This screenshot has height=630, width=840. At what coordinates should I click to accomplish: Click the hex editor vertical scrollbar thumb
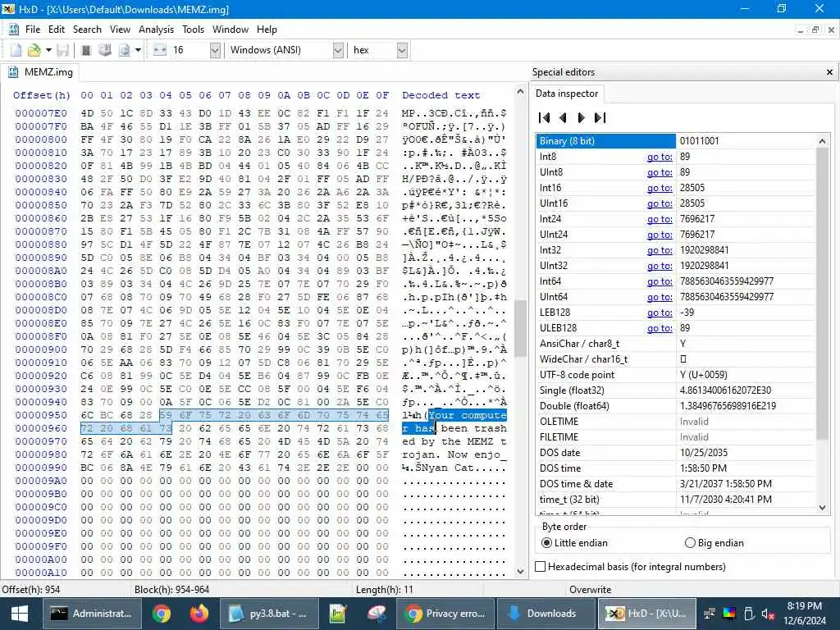(520, 328)
